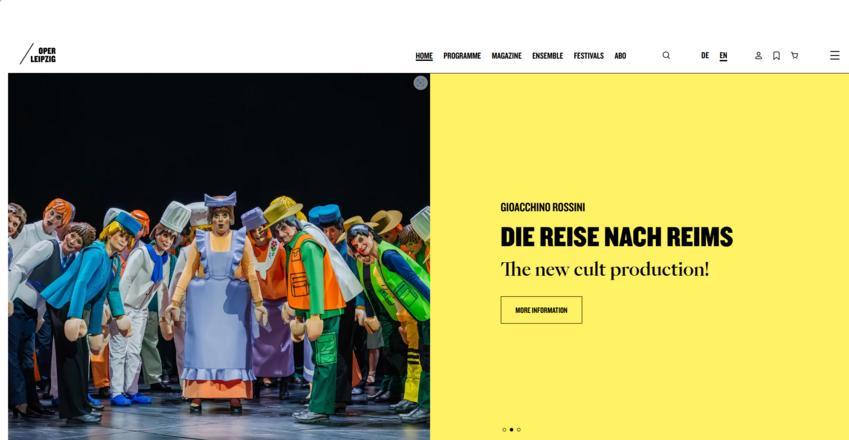Open the hamburger menu icon
Screen dimensions: 849x440
point(835,55)
